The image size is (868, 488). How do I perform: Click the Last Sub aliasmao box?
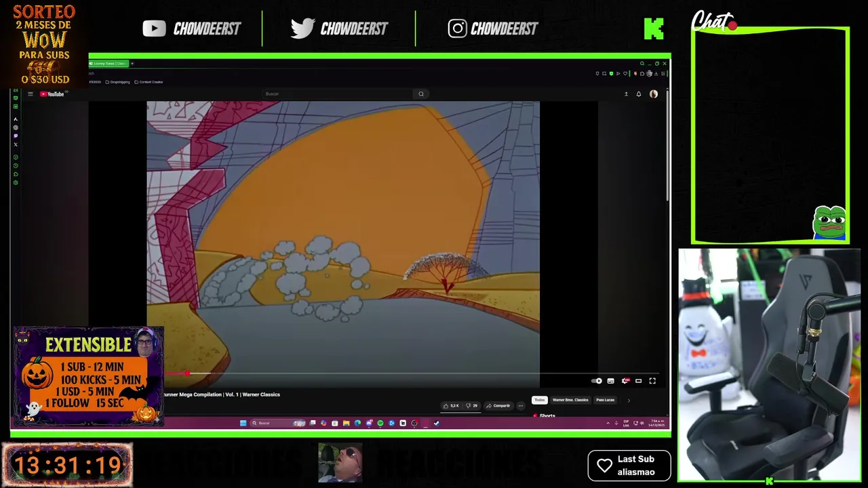click(x=629, y=466)
